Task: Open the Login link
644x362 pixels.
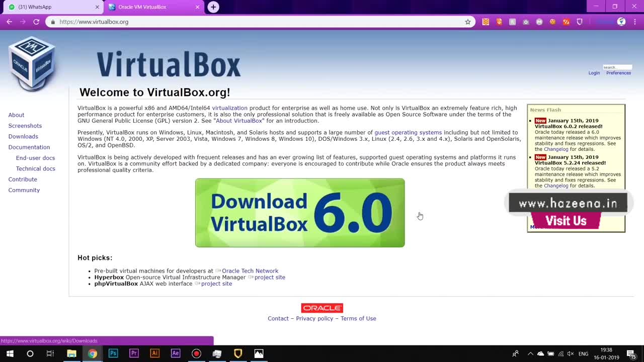Action: tap(594, 73)
